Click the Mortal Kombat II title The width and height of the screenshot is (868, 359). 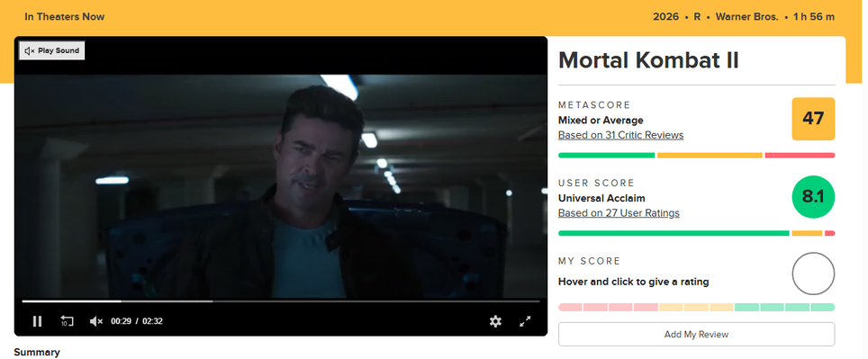648,59
